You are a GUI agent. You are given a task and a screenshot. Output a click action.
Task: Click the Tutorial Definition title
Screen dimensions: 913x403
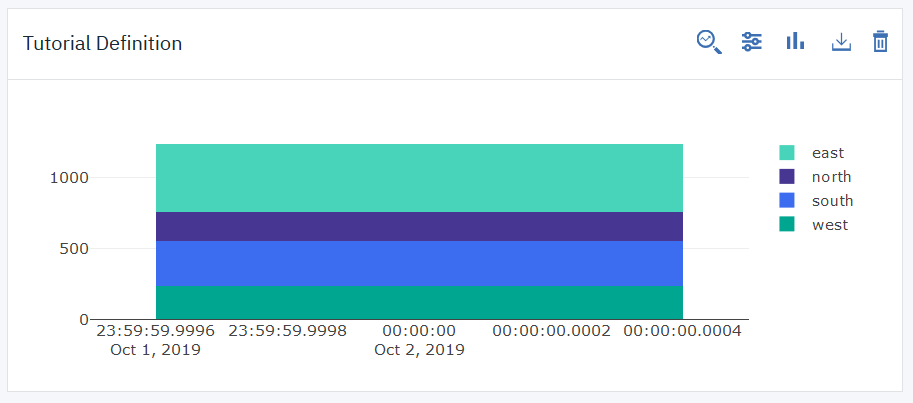tap(102, 44)
